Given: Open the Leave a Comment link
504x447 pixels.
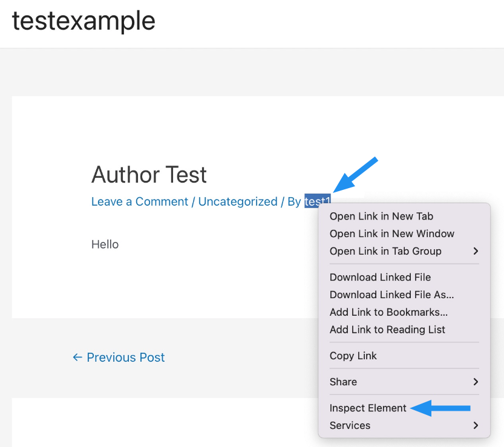Looking at the screenshot, I should (x=140, y=201).
